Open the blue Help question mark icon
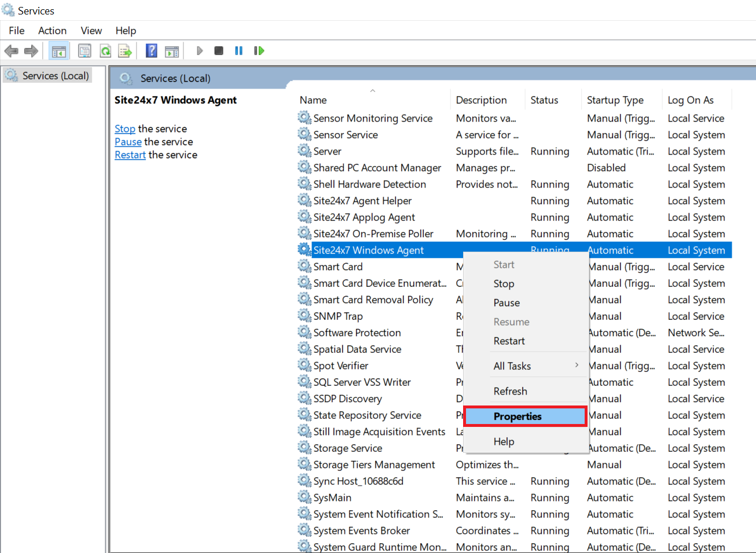 (x=151, y=51)
